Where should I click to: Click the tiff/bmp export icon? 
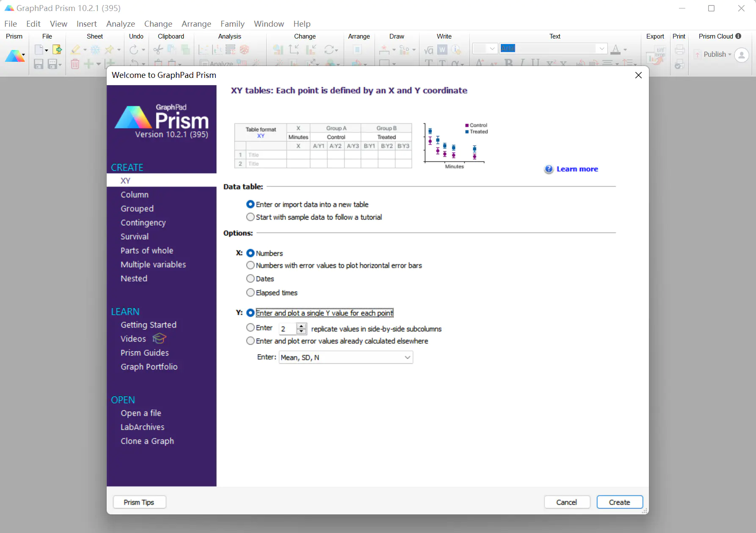(657, 56)
